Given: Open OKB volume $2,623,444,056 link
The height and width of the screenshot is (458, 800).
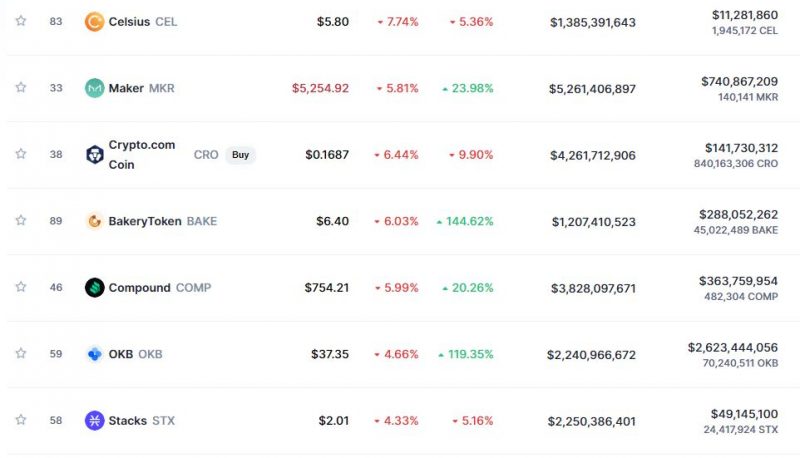Looking at the screenshot, I should pos(733,347).
